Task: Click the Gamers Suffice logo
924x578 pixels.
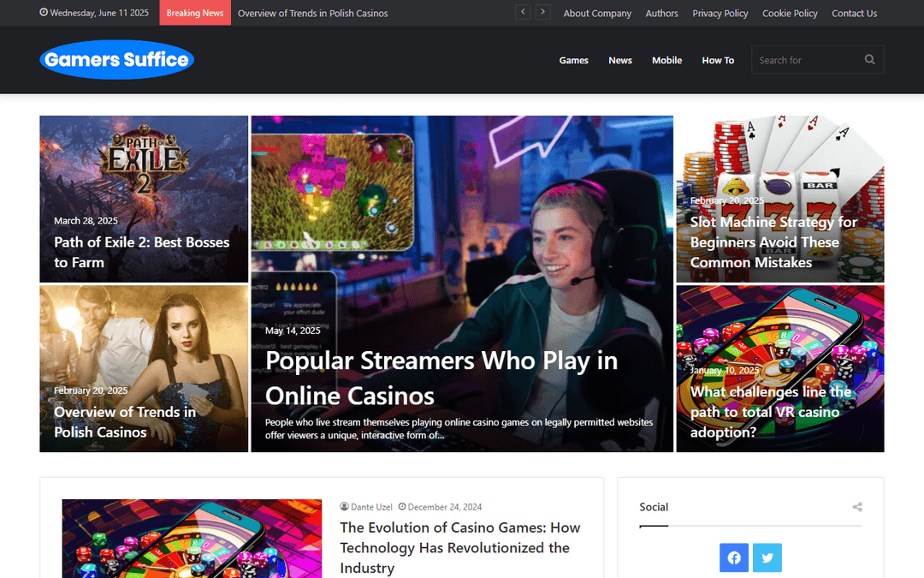Action: pyautogui.click(x=116, y=60)
